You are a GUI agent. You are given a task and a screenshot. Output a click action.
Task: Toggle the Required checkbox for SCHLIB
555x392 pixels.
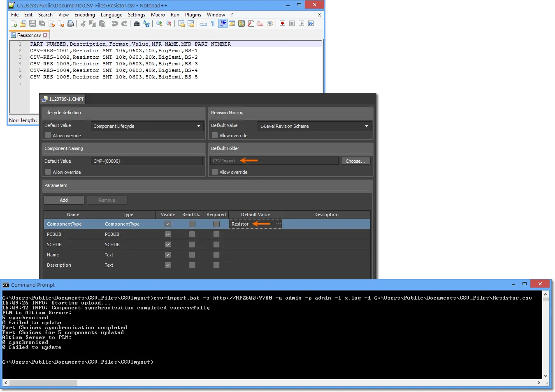click(x=216, y=244)
